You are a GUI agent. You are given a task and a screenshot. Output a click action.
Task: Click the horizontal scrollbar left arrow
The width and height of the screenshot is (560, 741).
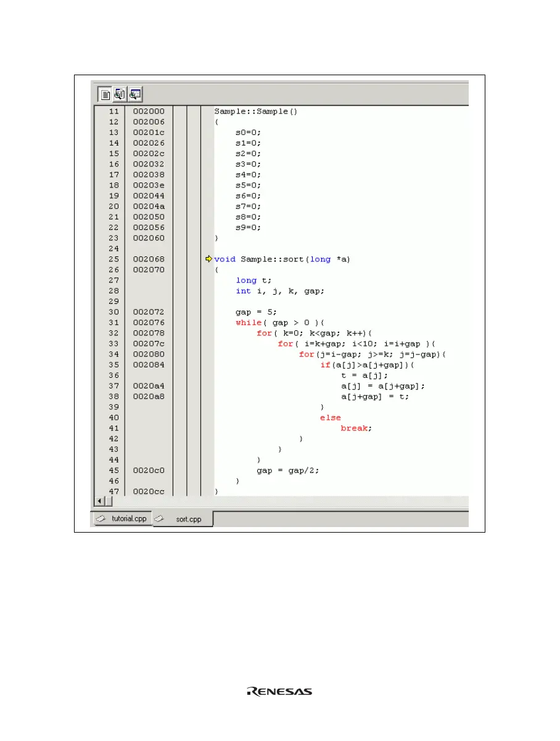point(99,500)
